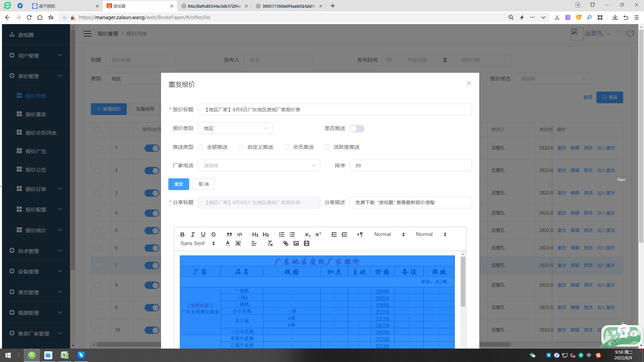Click the insert video icon
The height and width of the screenshot is (362, 644).
[306, 244]
